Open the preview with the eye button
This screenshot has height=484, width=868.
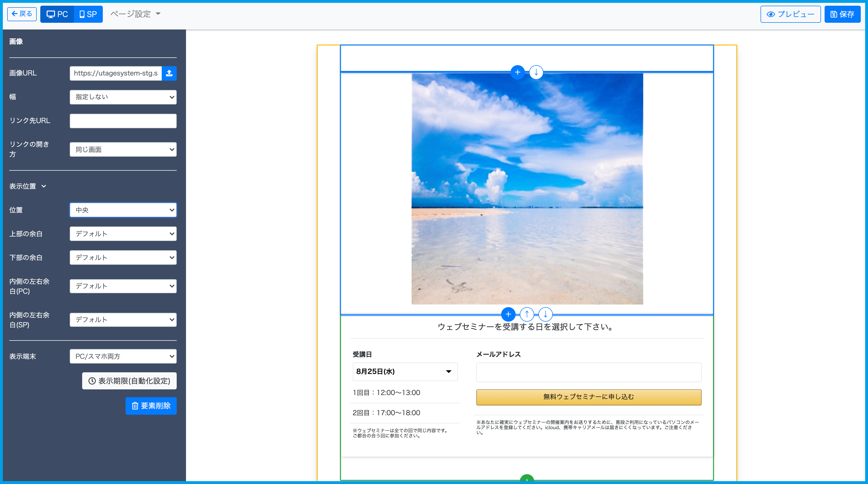click(790, 14)
